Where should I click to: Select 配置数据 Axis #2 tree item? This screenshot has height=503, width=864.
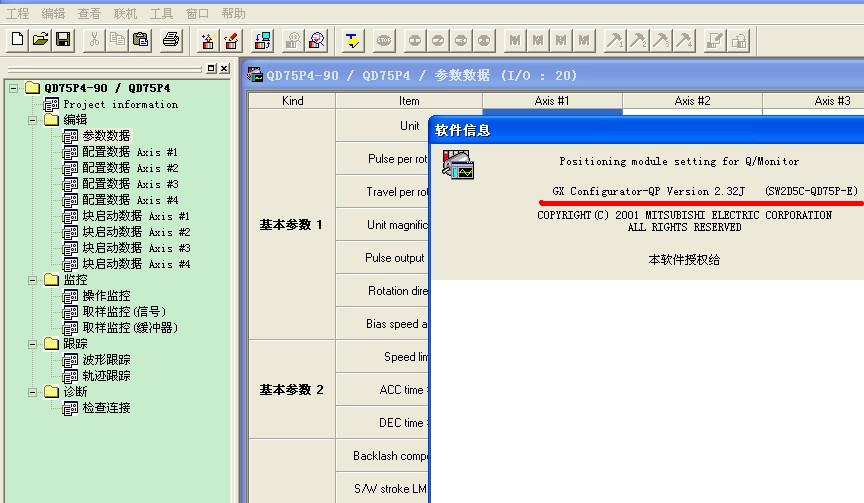pos(129,168)
